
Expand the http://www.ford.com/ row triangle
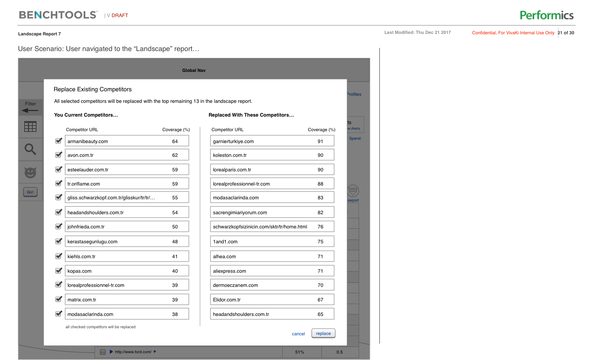tap(111, 352)
